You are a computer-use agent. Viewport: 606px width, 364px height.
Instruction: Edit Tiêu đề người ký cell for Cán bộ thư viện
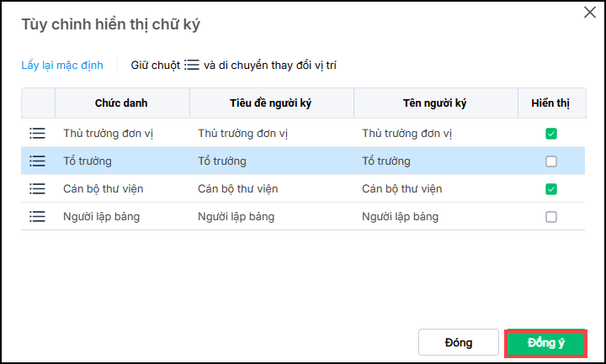point(271,188)
